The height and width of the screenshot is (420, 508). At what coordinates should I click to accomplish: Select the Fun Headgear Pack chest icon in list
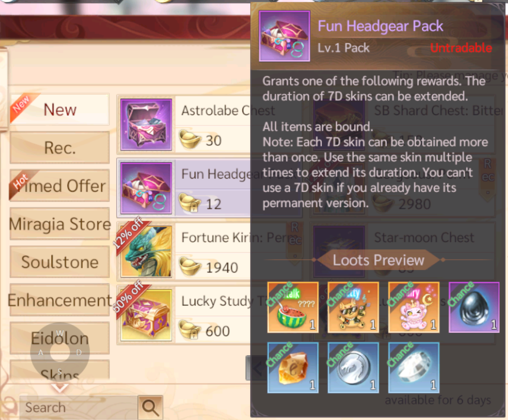tap(146, 188)
